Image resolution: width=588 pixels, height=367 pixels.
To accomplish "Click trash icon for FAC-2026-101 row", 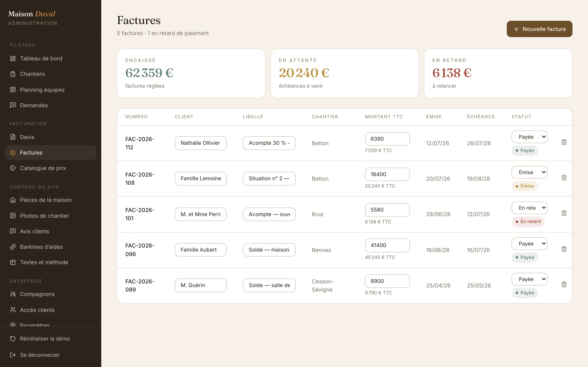I will (564, 213).
